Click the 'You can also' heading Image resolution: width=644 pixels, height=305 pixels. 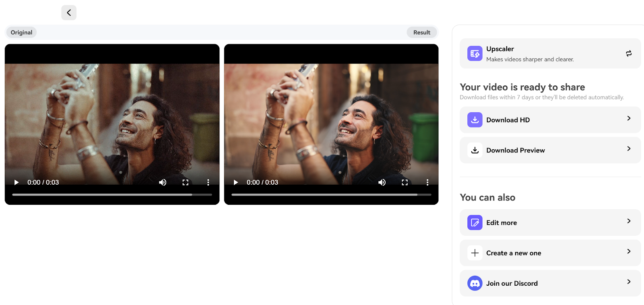coord(487,197)
